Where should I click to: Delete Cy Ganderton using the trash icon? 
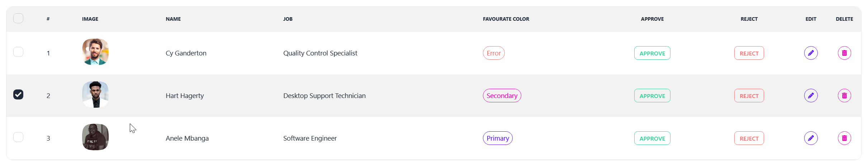point(844,53)
